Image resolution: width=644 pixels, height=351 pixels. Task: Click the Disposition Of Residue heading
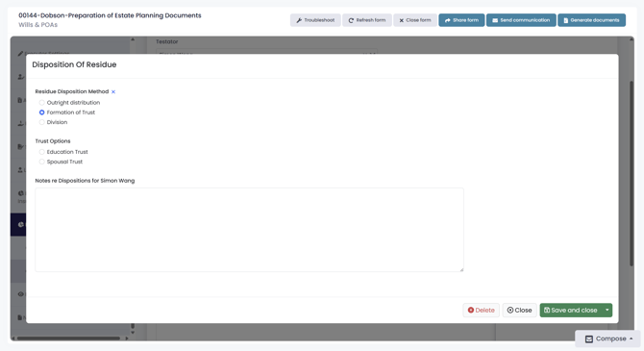[74, 64]
